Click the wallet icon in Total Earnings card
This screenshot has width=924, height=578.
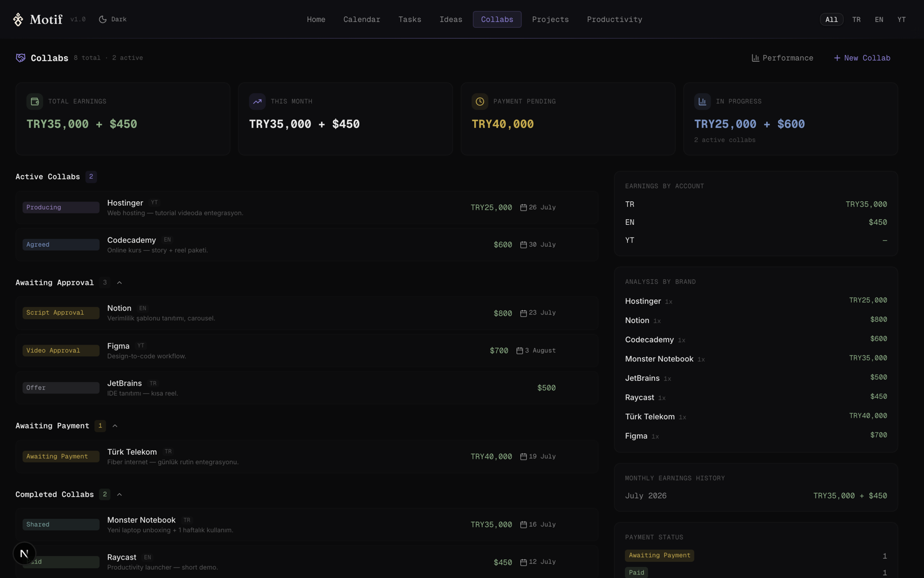35,102
